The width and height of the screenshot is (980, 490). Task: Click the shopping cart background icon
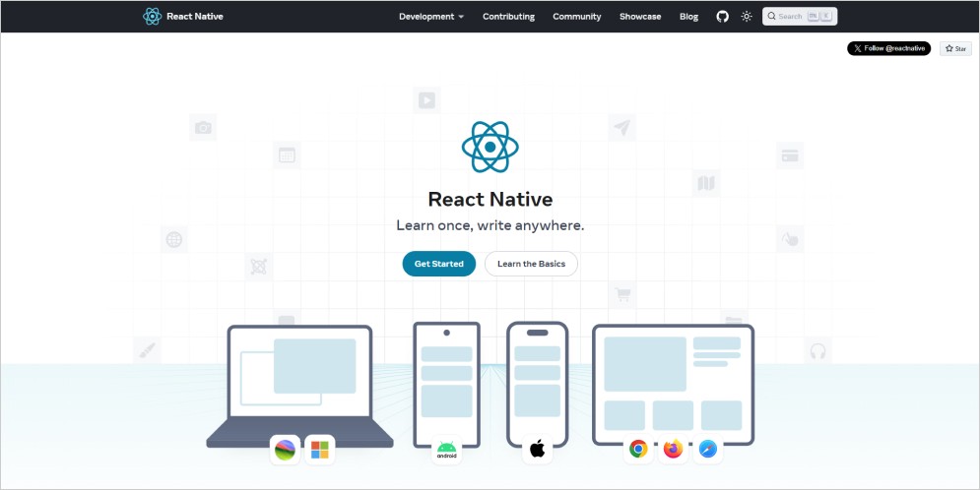622,294
